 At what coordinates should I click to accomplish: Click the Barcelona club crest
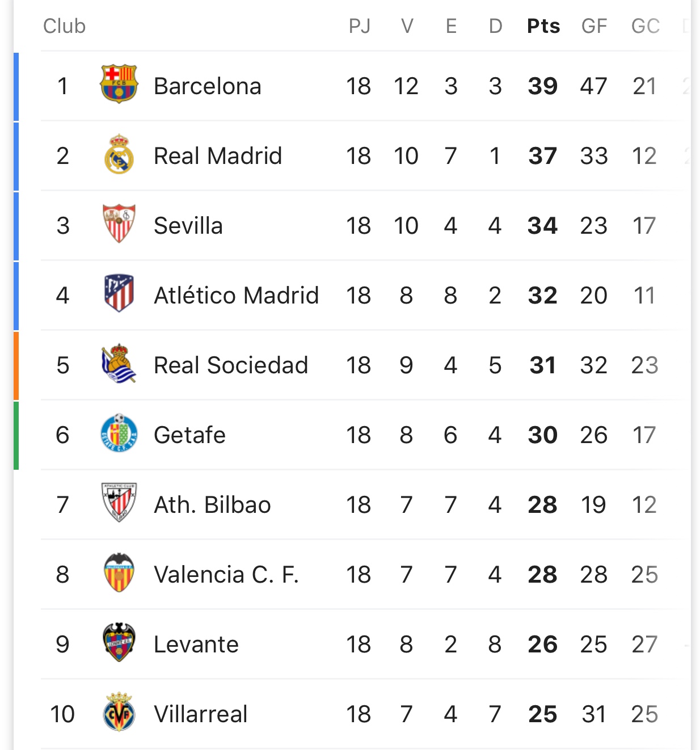coord(119,84)
